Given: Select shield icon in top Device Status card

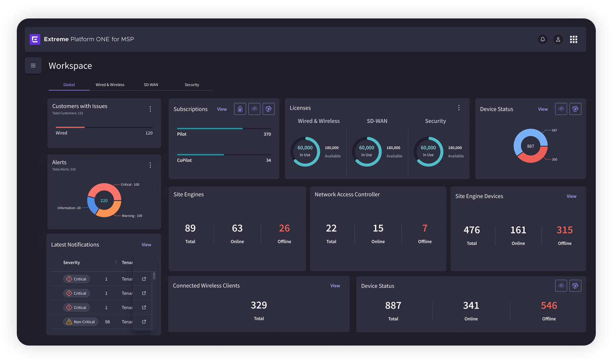Looking at the screenshot, I should 575,109.
